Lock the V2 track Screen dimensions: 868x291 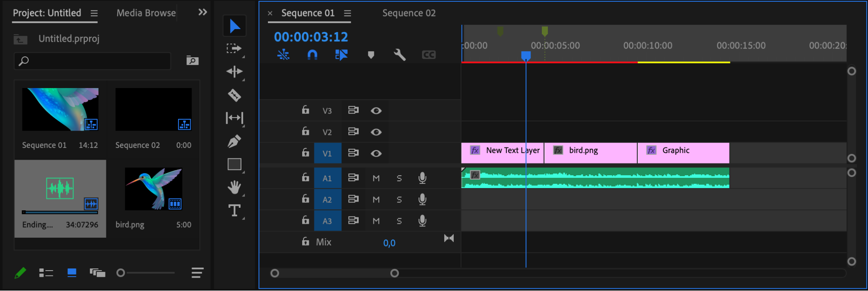pyautogui.click(x=306, y=131)
